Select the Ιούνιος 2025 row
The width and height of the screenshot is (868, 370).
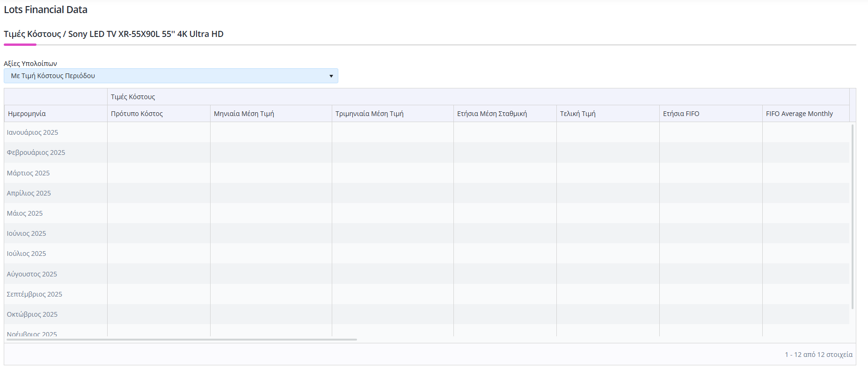click(x=427, y=233)
